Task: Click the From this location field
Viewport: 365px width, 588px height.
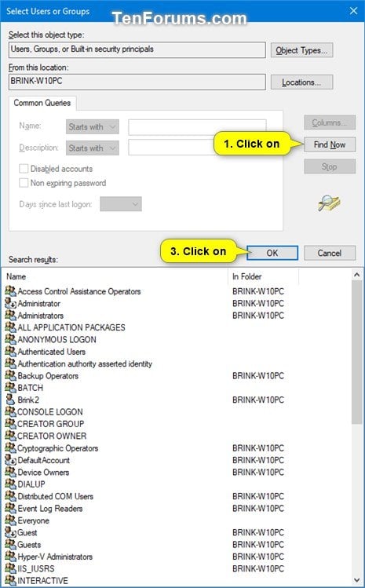Action: [x=137, y=82]
